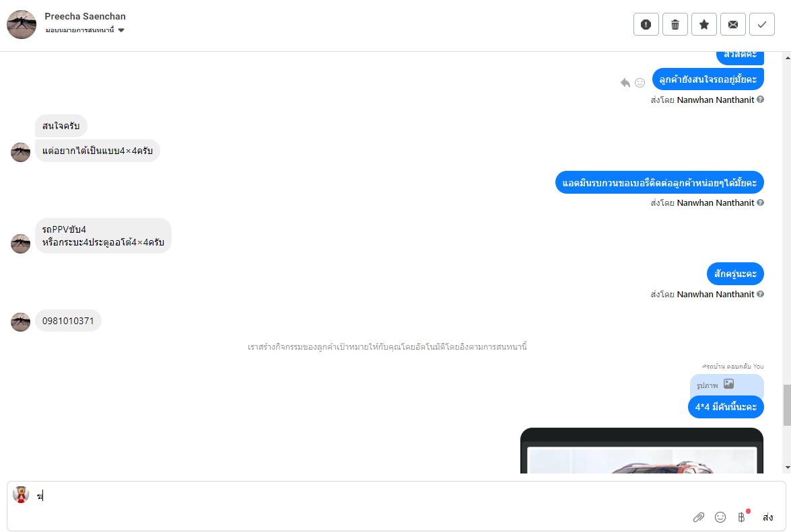
Task: Open the car image thumbnail in chat
Action: click(x=642, y=451)
